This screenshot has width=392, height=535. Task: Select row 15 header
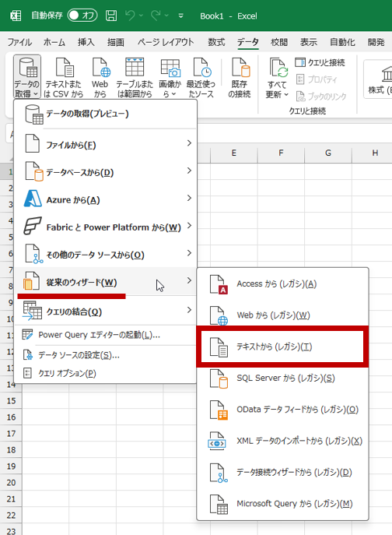(x=11, y=400)
